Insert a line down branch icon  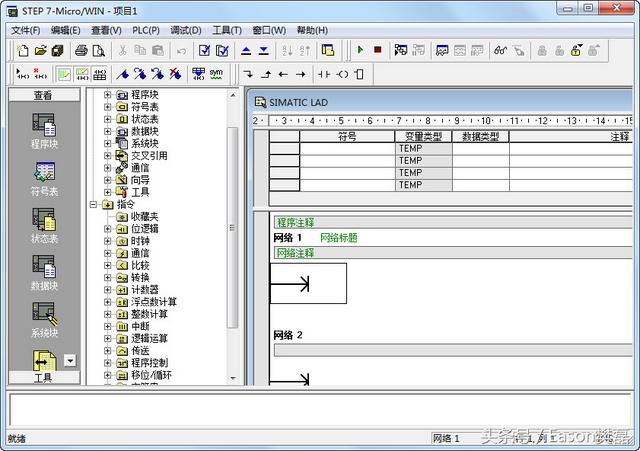(x=248, y=74)
